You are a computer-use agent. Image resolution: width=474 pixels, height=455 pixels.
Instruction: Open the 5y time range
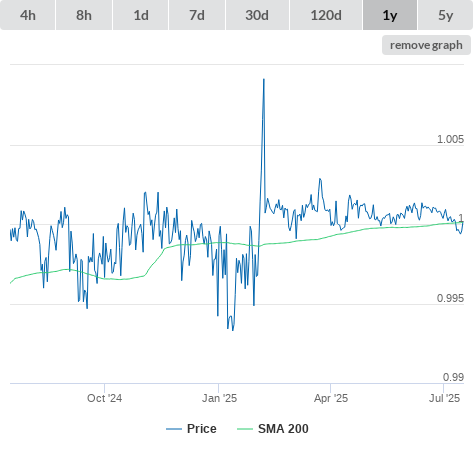(x=446, y=15)
